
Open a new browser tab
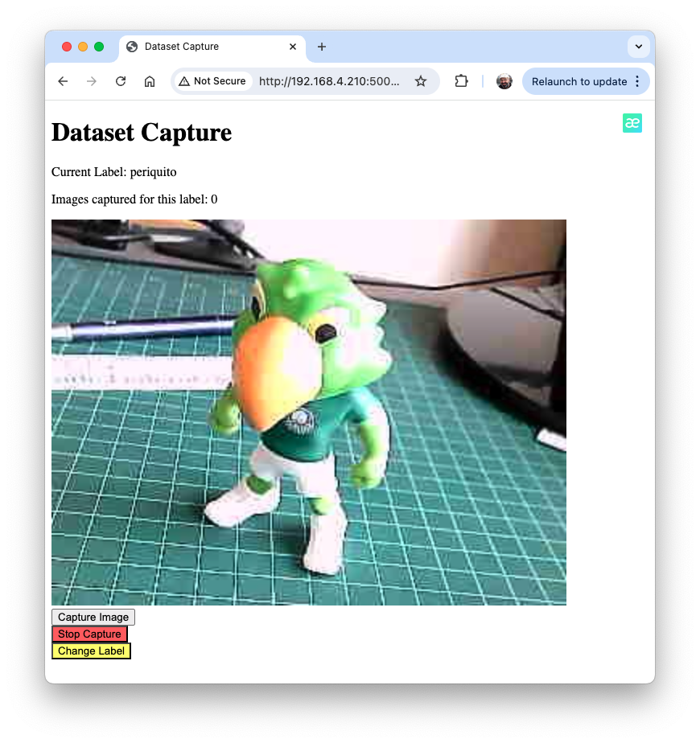(322, 47)
